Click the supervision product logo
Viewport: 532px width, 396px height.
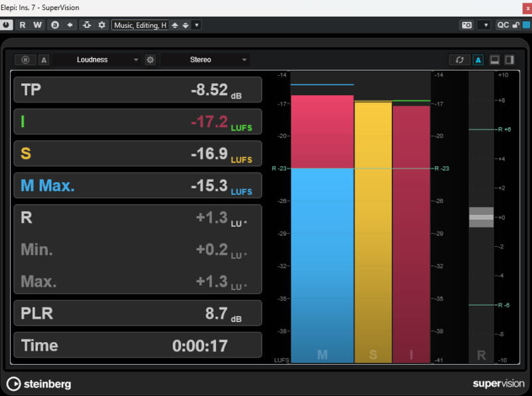498,383
